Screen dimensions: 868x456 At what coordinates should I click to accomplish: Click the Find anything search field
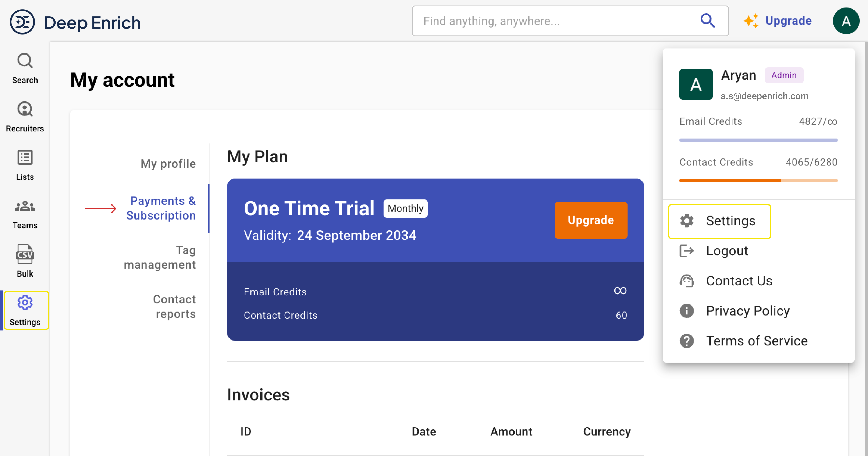click(x=556, y=21)
